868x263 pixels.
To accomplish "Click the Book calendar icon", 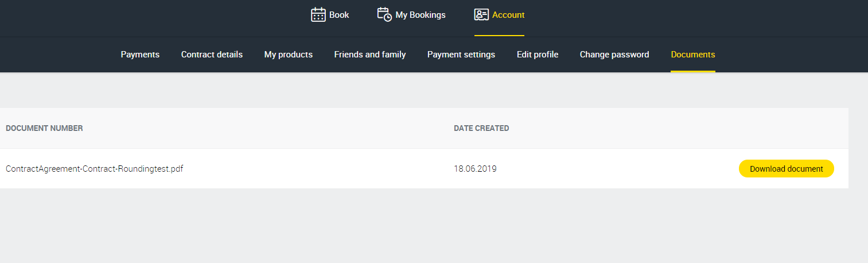I will (318, 15).
